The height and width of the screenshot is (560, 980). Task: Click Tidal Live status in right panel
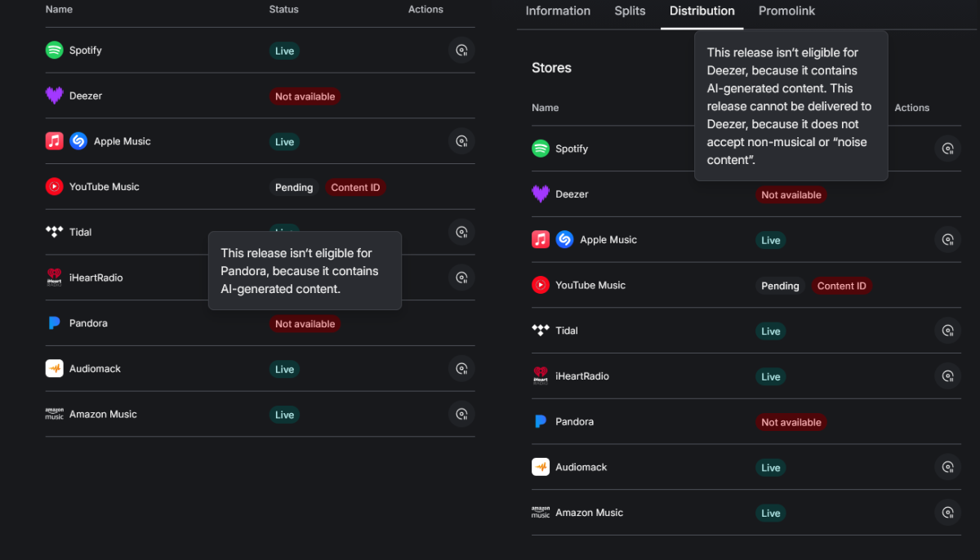pos(771,331)
